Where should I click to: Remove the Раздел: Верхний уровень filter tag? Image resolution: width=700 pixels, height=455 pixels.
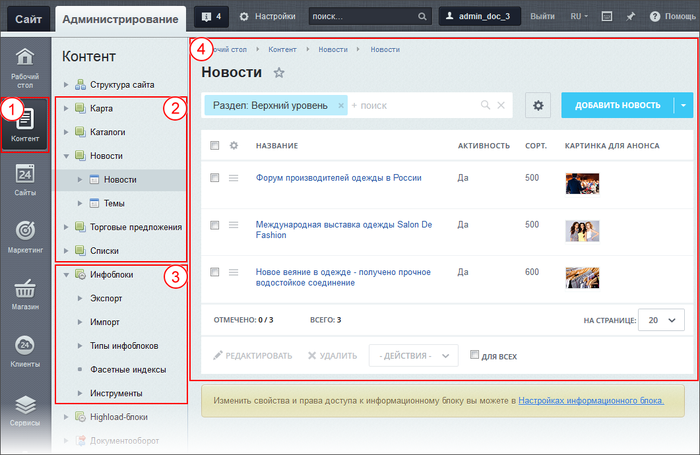341,105
